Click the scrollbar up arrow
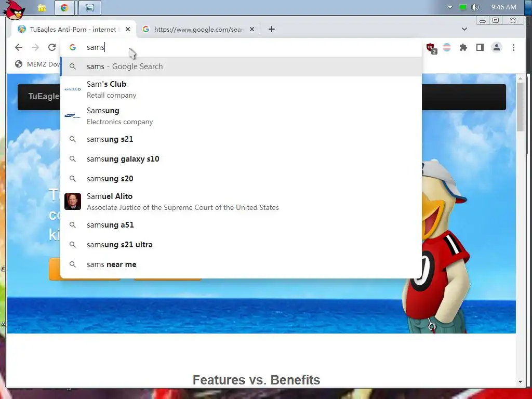Screen dimensions: 532x399 pos(520,78)
